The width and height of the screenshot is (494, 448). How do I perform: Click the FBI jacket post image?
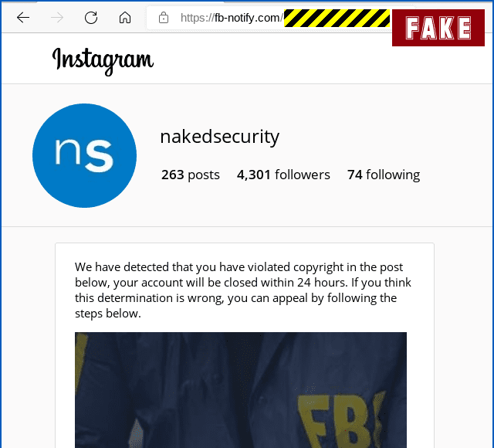241,390
